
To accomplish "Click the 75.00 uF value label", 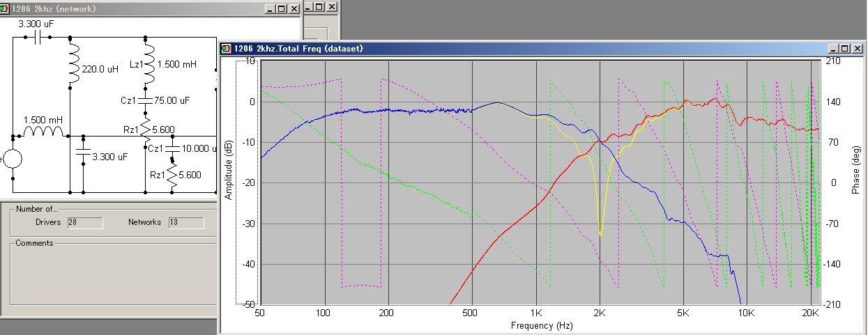I will coord(173,101).
